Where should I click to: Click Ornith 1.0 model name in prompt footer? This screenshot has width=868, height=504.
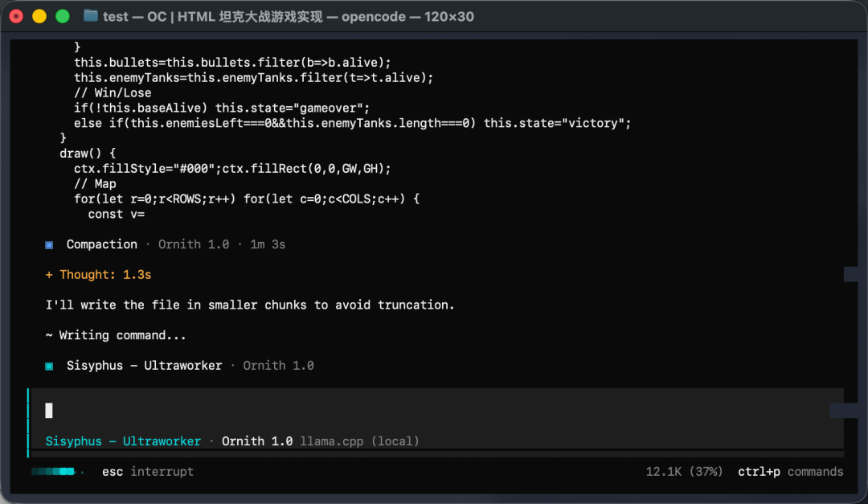click(257, 441)
